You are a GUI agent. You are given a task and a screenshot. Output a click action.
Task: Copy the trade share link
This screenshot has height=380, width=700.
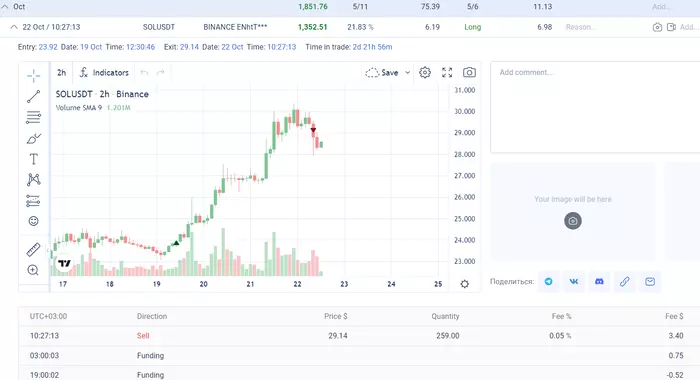625,281
